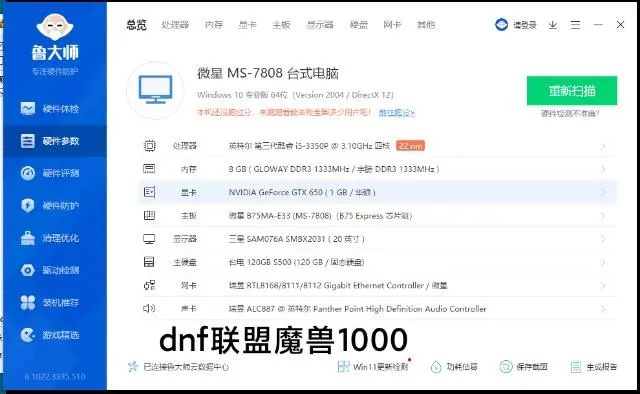Viewport: 640px width, 394px height.
Task: Expand the 处理器 row chevron
Action: (603, 146)
